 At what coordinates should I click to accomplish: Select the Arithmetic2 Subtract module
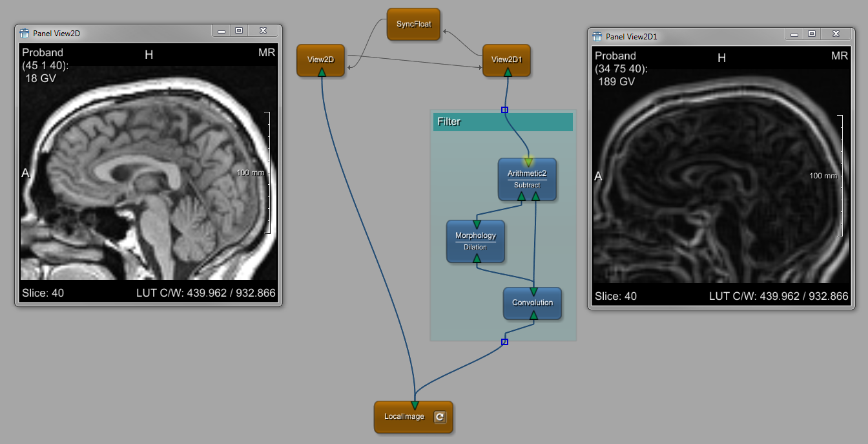527,179
